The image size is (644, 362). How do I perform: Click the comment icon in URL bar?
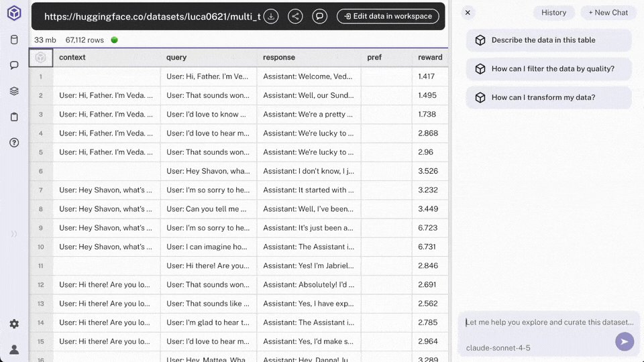click(319, 16)
